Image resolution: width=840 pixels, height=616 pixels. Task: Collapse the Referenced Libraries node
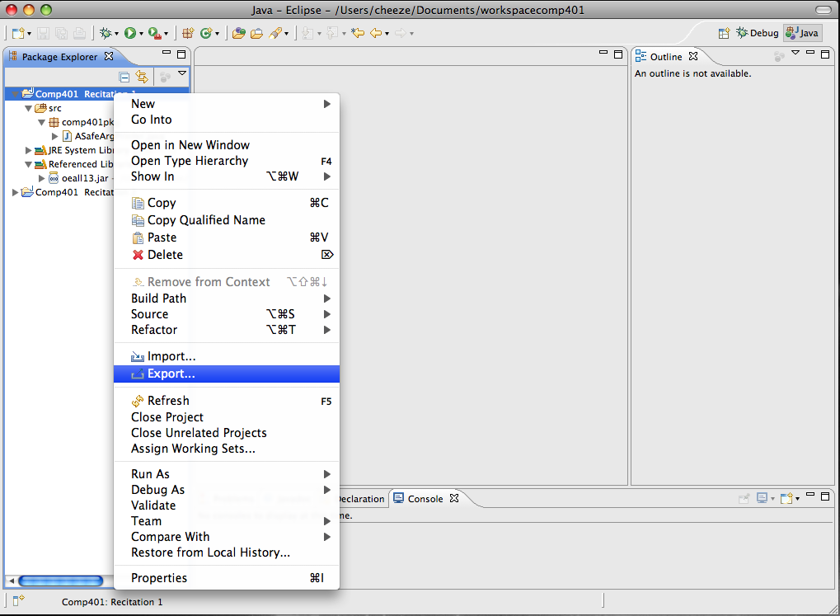coord(28,164)
